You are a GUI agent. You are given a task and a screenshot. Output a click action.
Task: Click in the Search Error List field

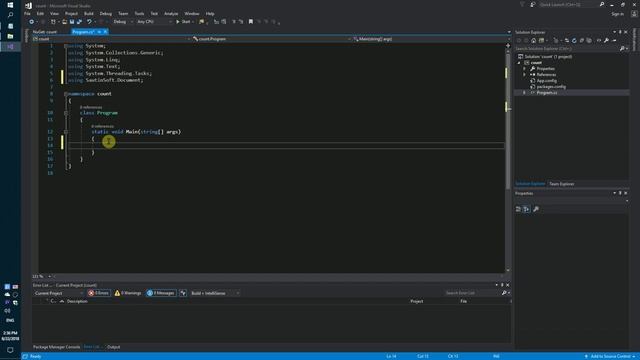point(472,293)
